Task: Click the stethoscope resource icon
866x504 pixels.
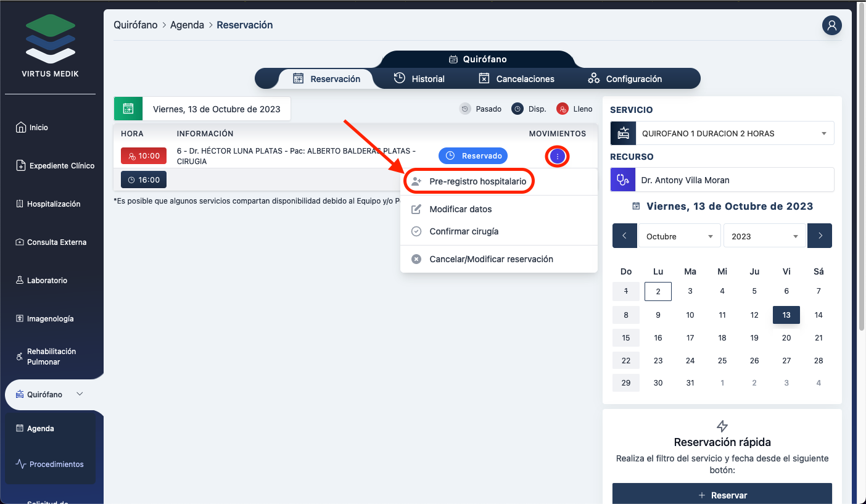Action: tap(622, 180)
